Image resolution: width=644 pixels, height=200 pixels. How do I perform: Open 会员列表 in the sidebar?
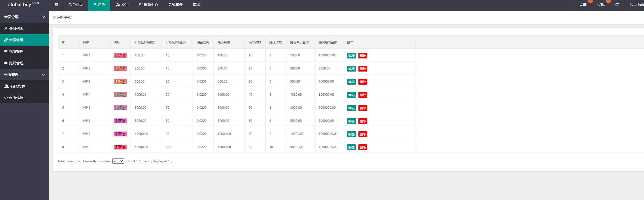click(x=16, y=28)
